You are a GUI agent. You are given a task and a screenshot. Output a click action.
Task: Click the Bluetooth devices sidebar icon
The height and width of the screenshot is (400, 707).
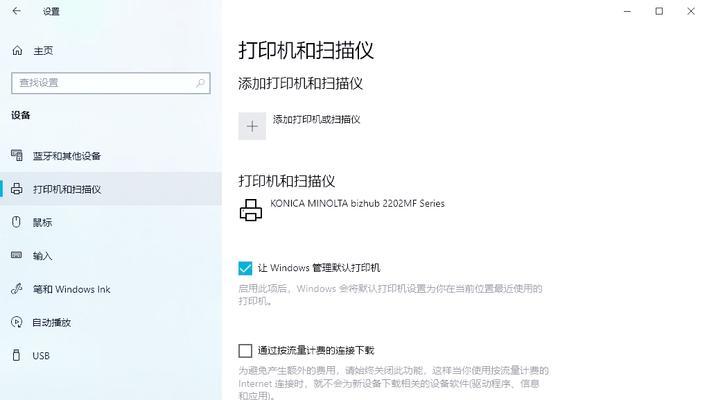coord(17,156)
